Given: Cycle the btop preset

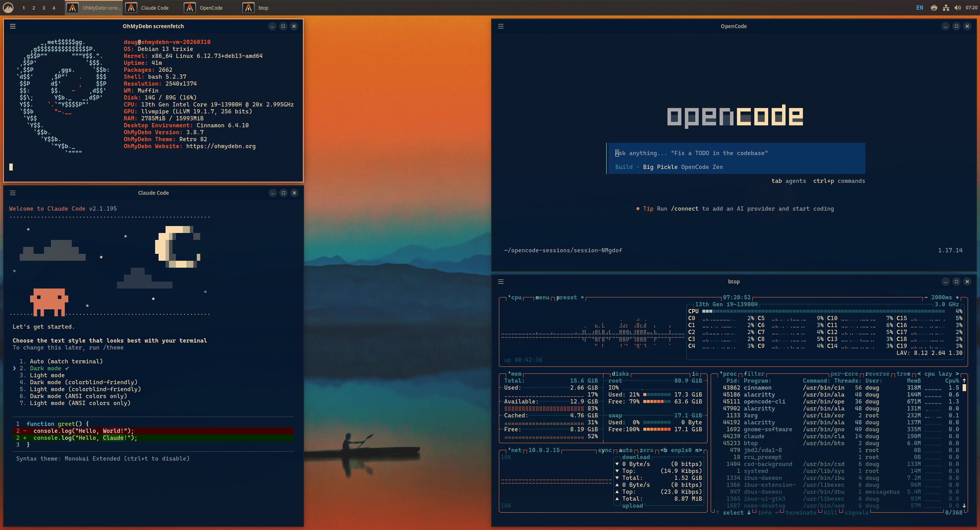Looking at the screenshot, I should pyautogui.click(x=570, y=297).
